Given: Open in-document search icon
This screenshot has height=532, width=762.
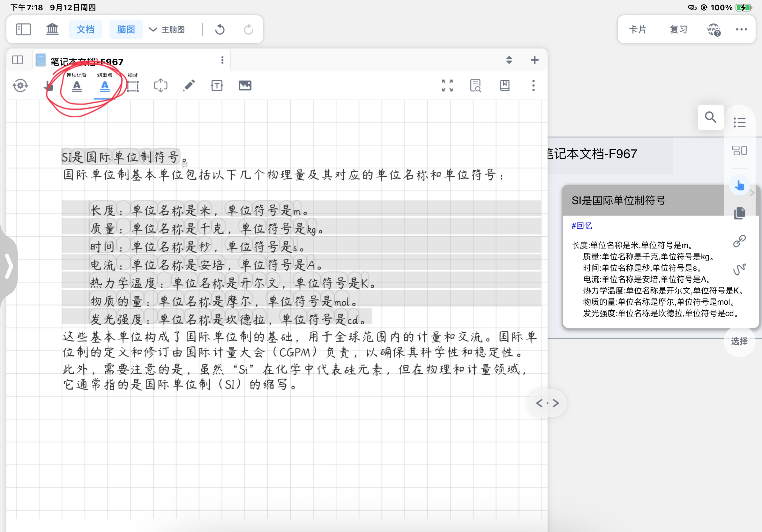Looking at the screenshot, I should [x=475, y=85].
